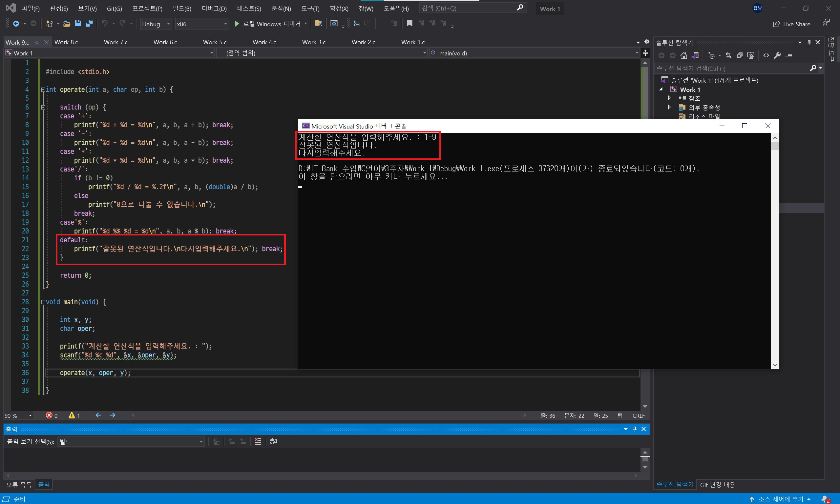This screenshot has width=840, height=504.
Task: Collapse the operate function outline
Action: pos(43,90)
